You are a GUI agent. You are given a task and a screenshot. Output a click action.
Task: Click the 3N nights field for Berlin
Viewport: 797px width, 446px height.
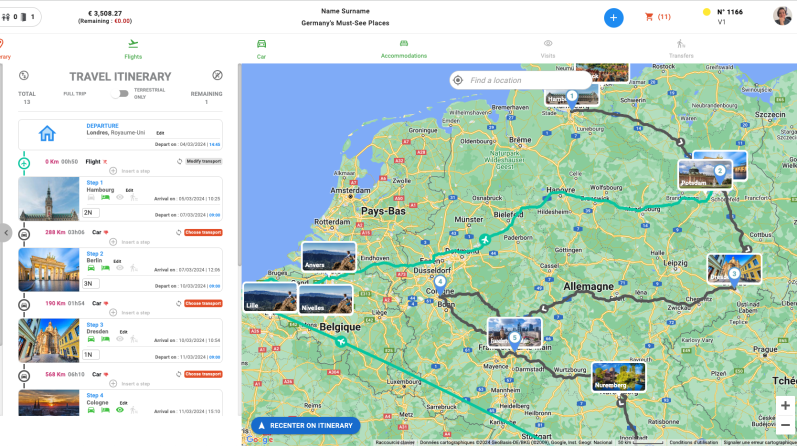point(90,283)
